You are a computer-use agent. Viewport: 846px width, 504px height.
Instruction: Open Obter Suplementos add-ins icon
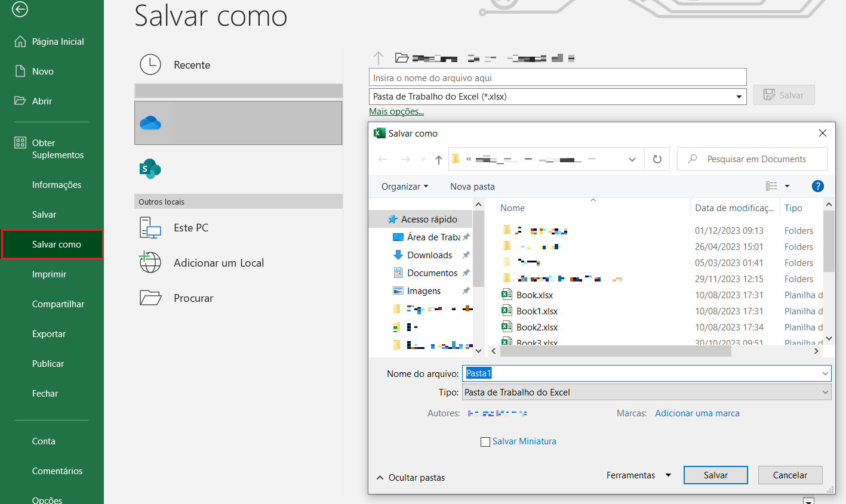pos(20,143)
